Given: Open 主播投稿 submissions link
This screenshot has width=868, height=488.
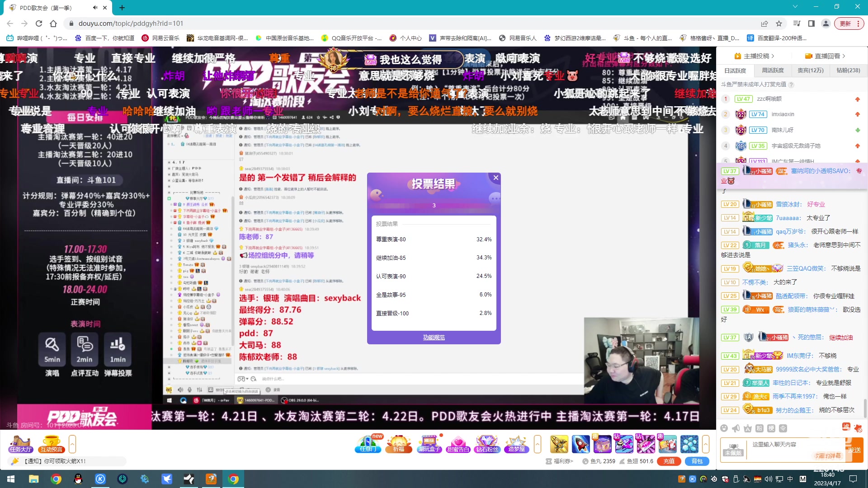Looking at the screenshot, I should pos(754,56).
